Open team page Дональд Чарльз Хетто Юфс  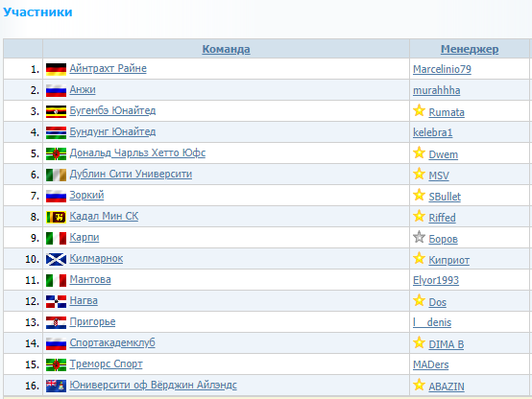coord(137,153)
